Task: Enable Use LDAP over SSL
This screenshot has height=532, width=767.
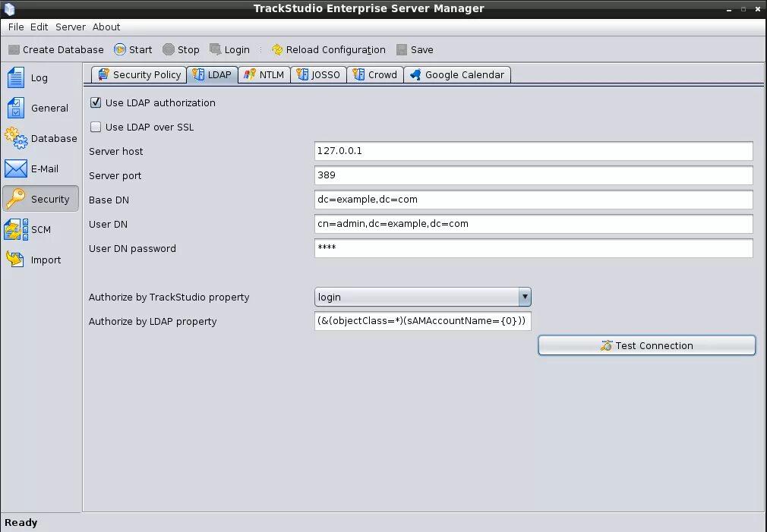Action: tap(96, 127)
